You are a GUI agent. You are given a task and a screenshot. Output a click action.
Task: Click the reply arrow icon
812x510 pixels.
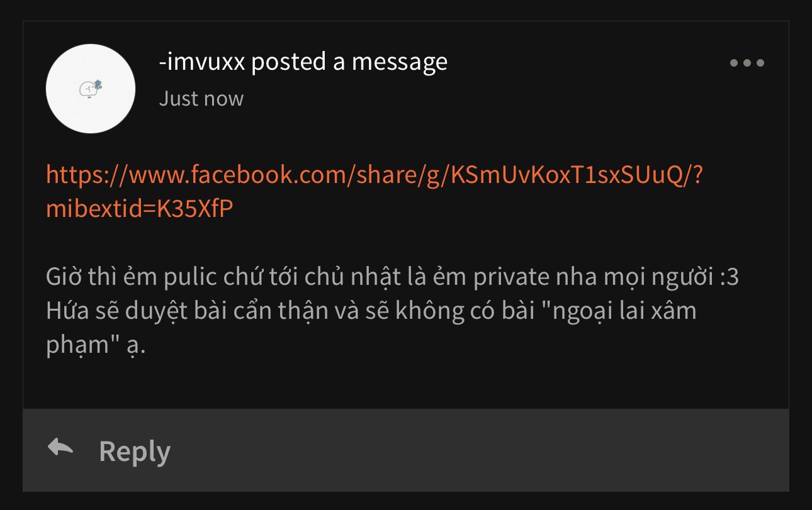[60, 448]
